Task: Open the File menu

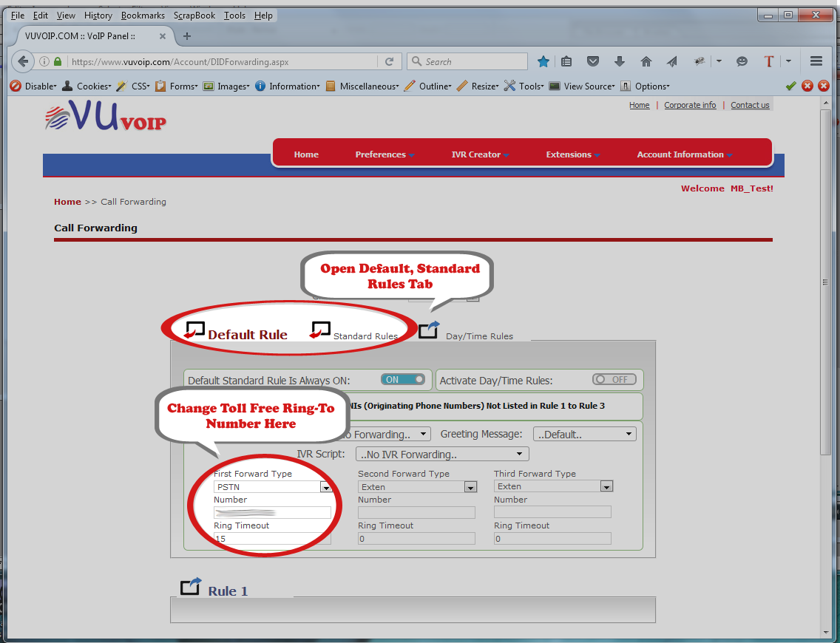Action: pyautogui.click(x=18, y=16)
